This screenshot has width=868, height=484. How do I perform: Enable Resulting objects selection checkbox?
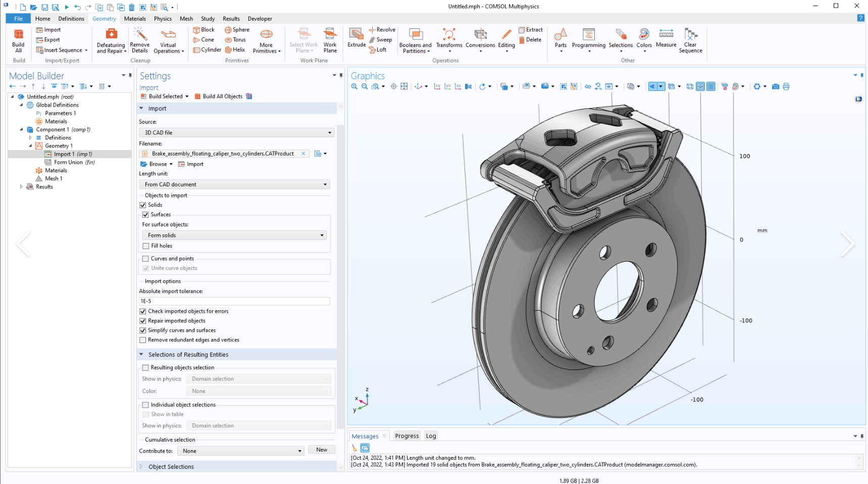[145, 368]
